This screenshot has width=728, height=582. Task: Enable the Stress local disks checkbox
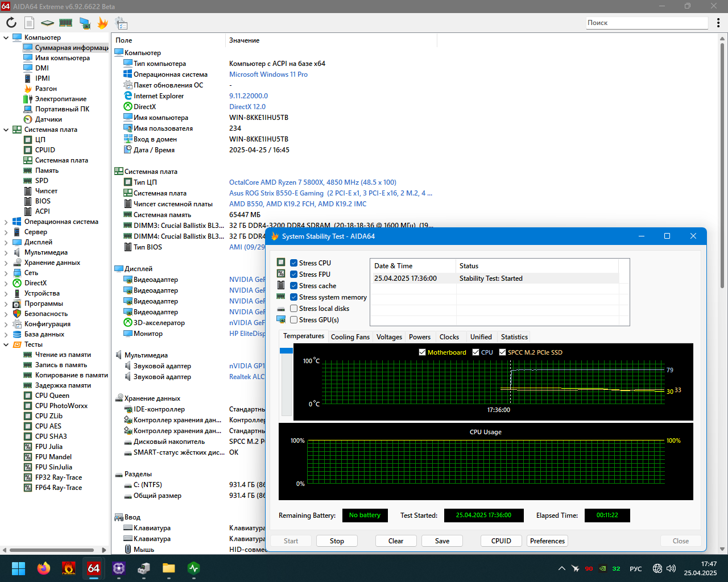293,309
